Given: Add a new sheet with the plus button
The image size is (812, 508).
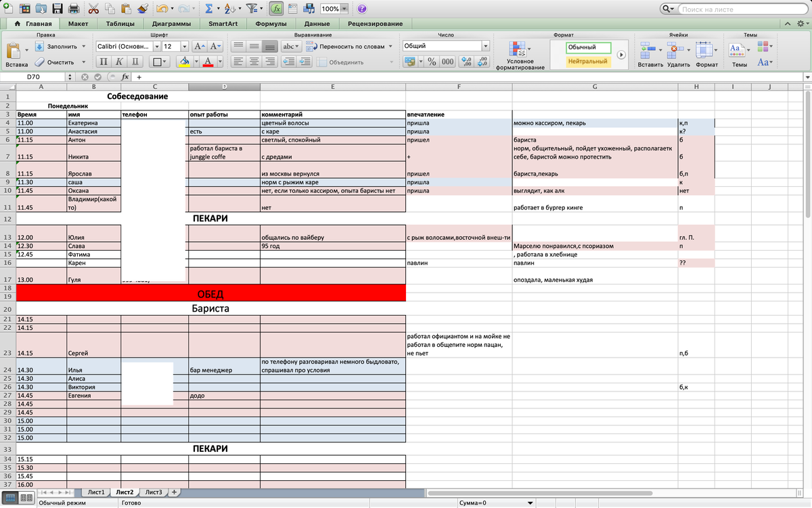Looking at the screenshot, I should pyautogui.click(x=174, y=492).
